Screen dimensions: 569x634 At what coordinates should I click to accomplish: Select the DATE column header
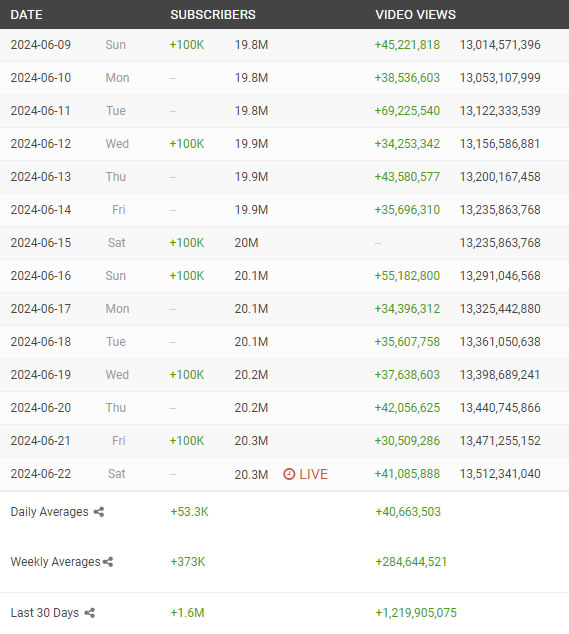click(27, 15)
